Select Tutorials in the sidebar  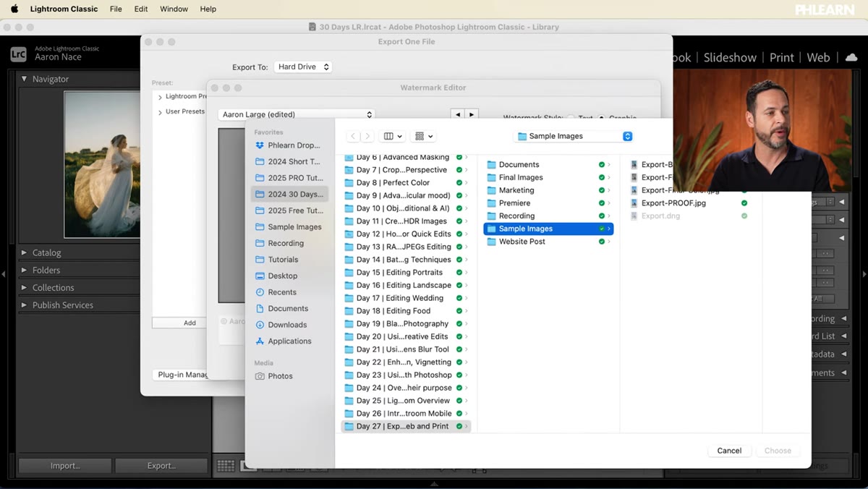pyautogui.click(x=288, y=259)
